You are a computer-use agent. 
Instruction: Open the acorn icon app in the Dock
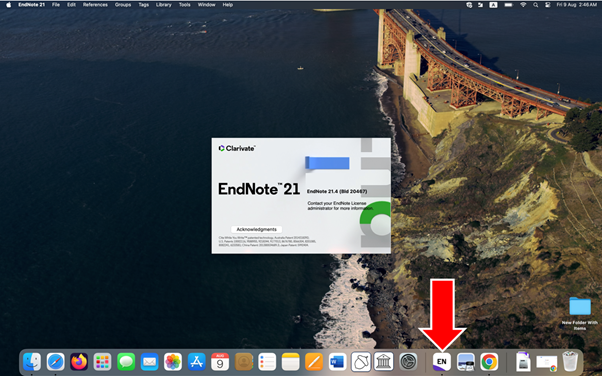361,362
